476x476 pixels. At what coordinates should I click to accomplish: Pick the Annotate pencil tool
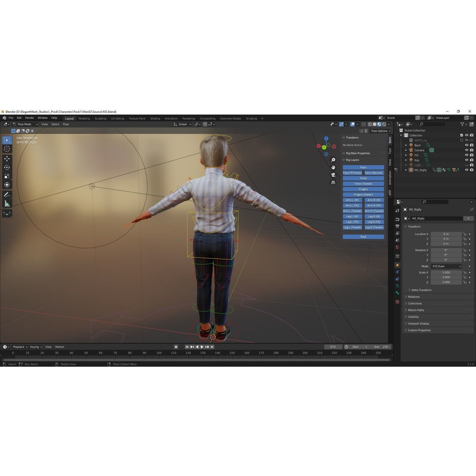click(7, 195)
